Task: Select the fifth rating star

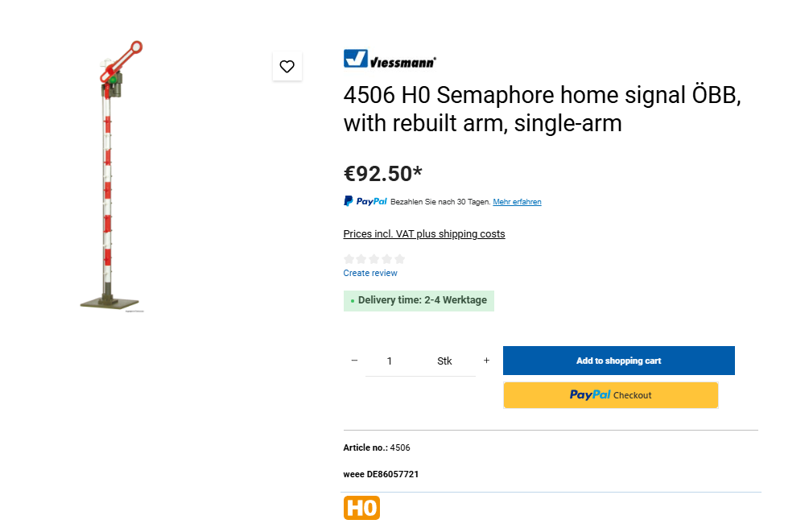Action: tap(400, 259)
